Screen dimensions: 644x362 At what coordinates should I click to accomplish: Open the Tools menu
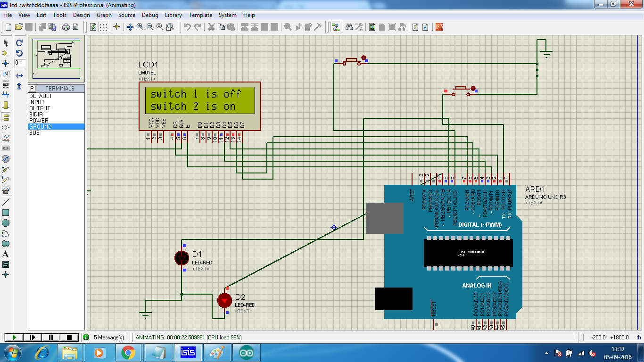click(59, 15)
